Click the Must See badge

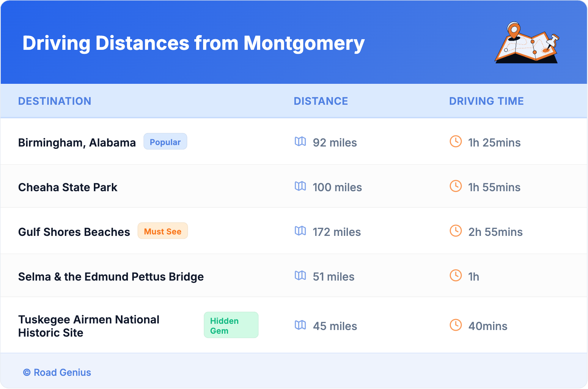163,231
